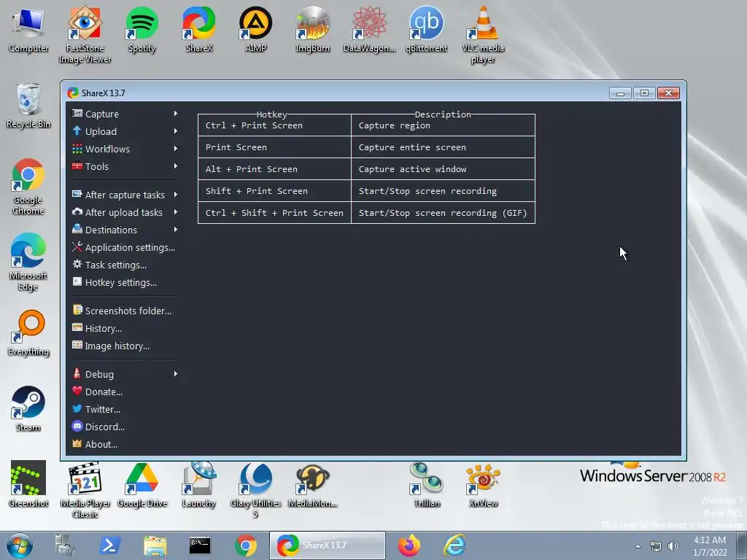This screenshot has width=747, height=560.
Task: Click the About crown icon
Action: 77,444
